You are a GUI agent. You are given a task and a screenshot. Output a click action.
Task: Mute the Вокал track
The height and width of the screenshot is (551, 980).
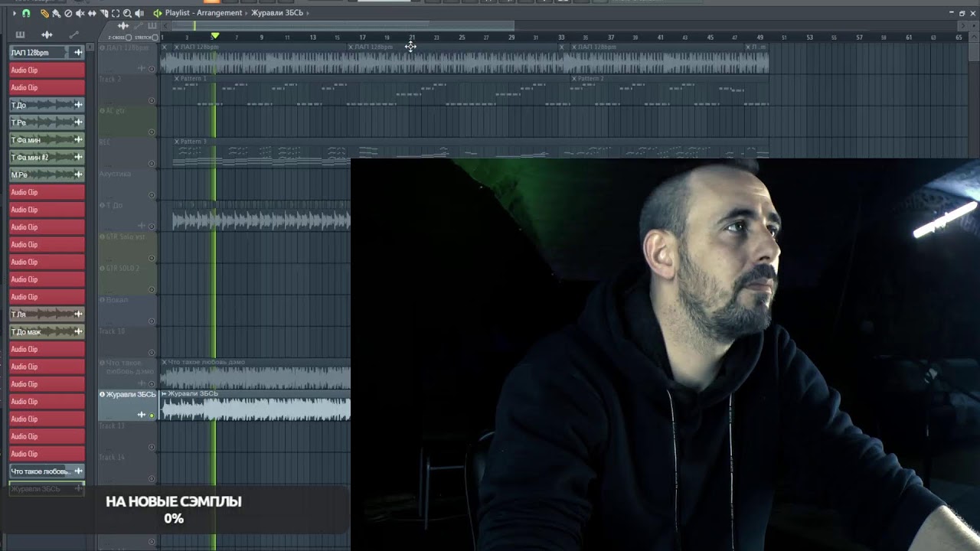point(152,321)
